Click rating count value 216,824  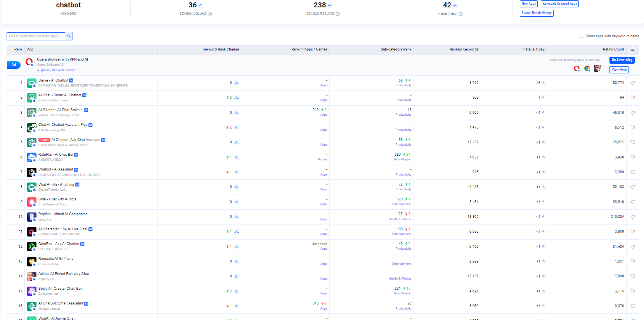coord(617,217)
